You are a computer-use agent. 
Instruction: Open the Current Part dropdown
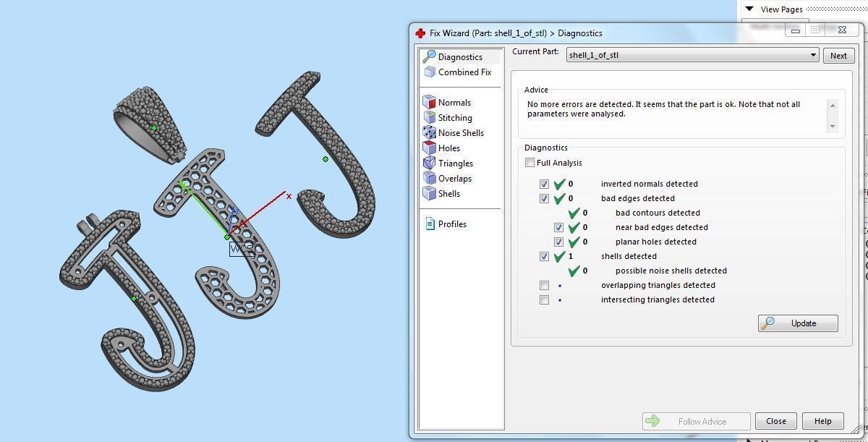click(x=692, y=55)
